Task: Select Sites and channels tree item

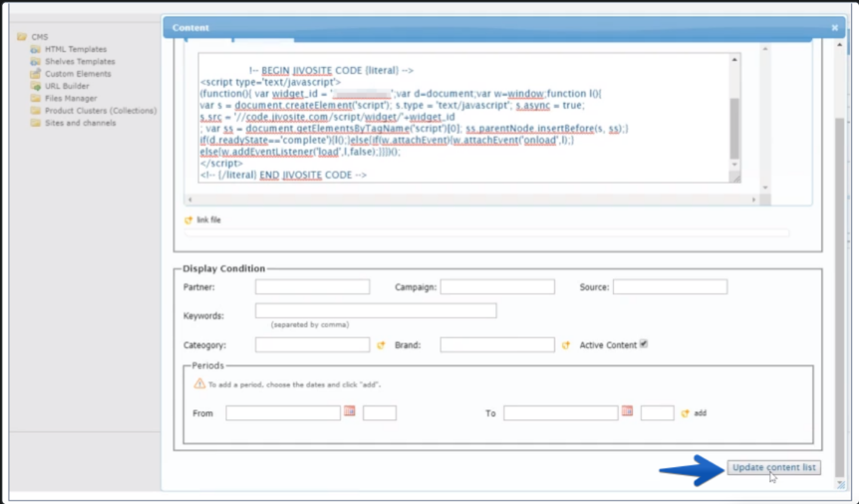Action: click(x=81, y=123)
